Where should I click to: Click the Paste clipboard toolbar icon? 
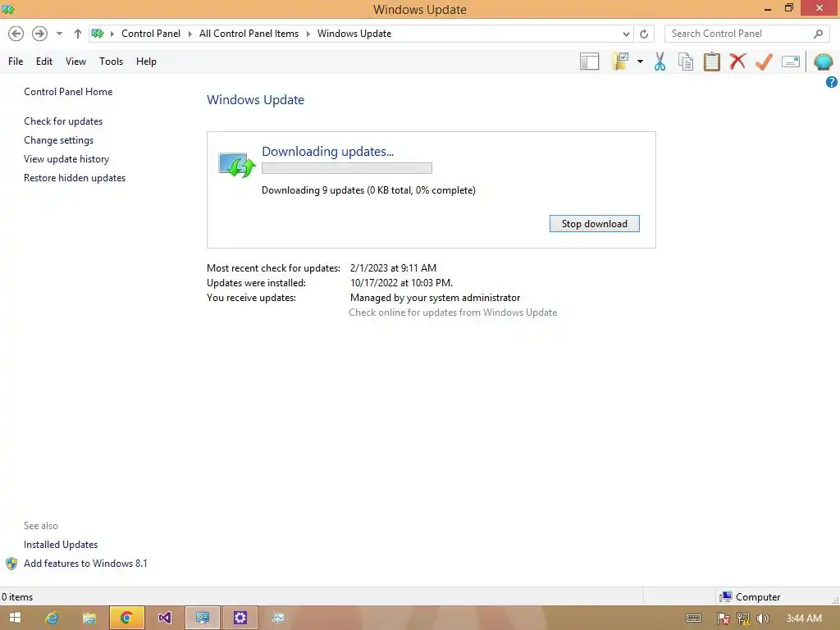pyautogui.click(x=711, y=62)
